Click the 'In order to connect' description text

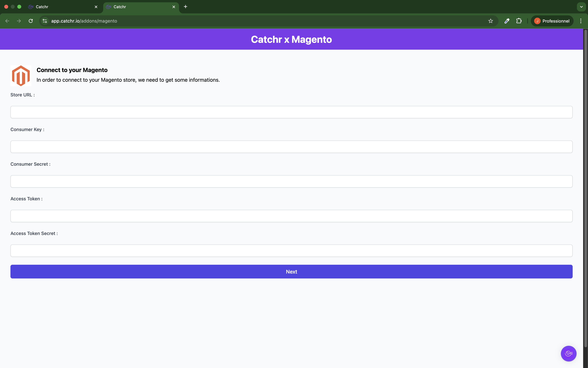(128, 80)
